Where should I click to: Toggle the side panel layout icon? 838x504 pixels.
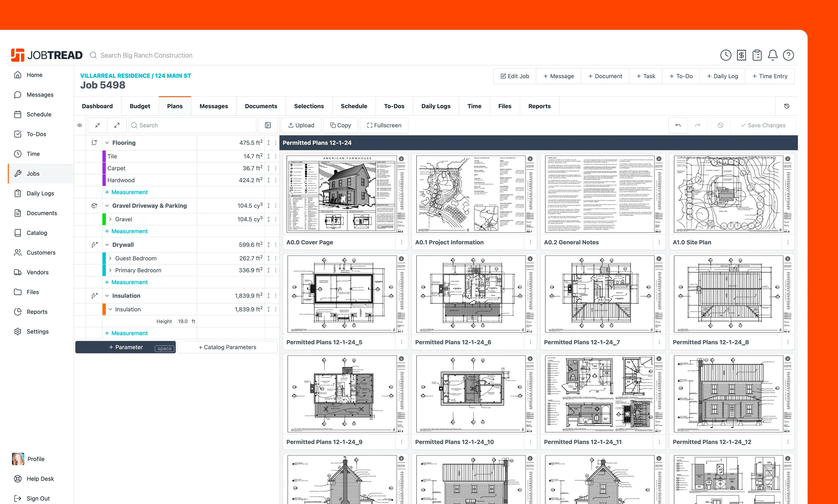click(x=268, y=125)
